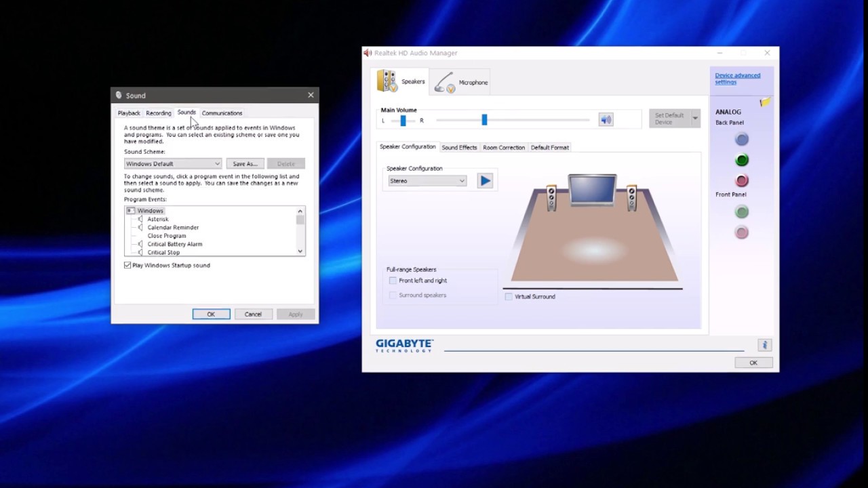
Task: Select the green Front Panel audio jack
Action: point(742,212)
